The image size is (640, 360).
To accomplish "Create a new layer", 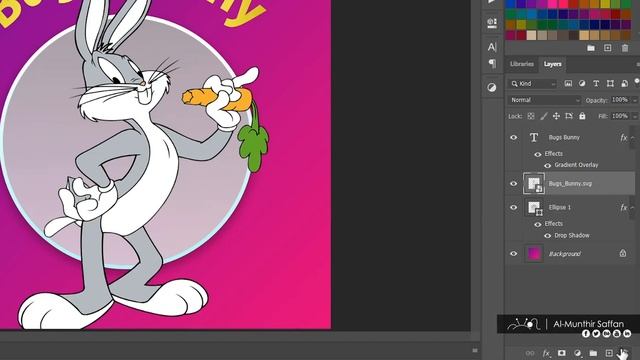I will point(609,353).
